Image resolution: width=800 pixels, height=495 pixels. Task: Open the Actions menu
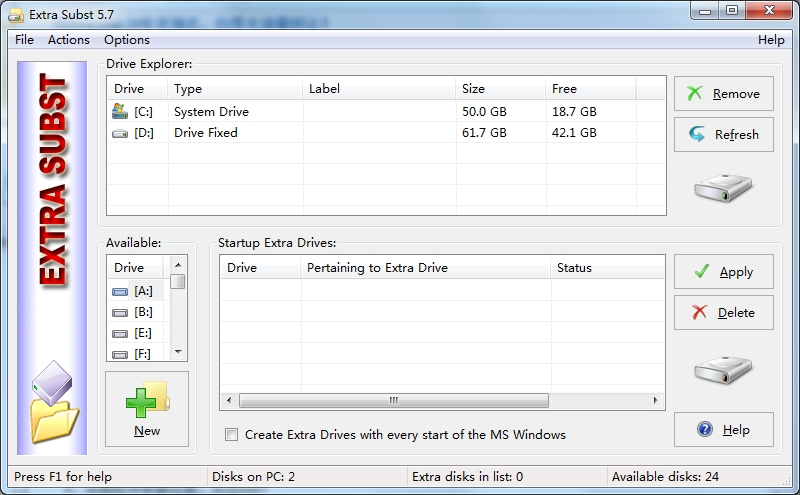pyautogui.click(x=69, y=40)
